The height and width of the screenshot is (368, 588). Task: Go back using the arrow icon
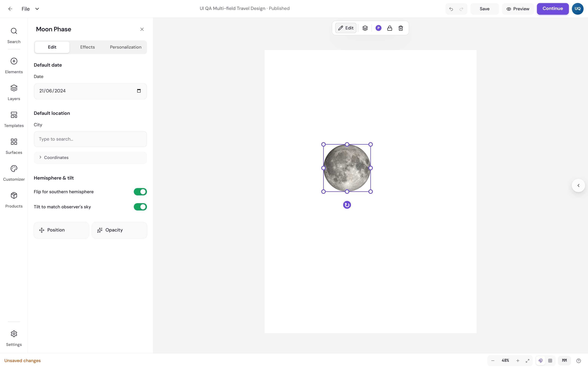click(10, 9)
